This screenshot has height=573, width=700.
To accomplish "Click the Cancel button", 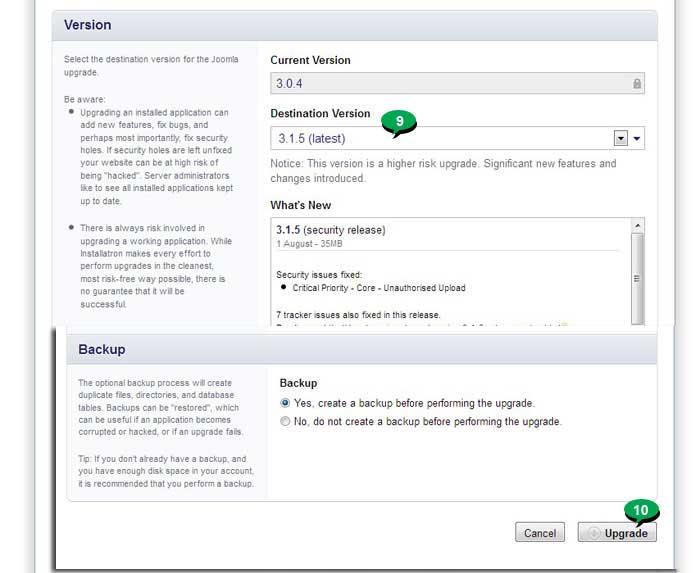I will (x=540, y=533).
